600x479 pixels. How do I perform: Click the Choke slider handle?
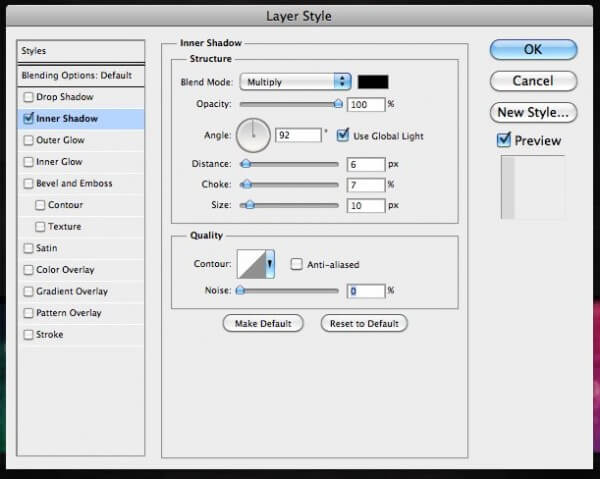246,185
